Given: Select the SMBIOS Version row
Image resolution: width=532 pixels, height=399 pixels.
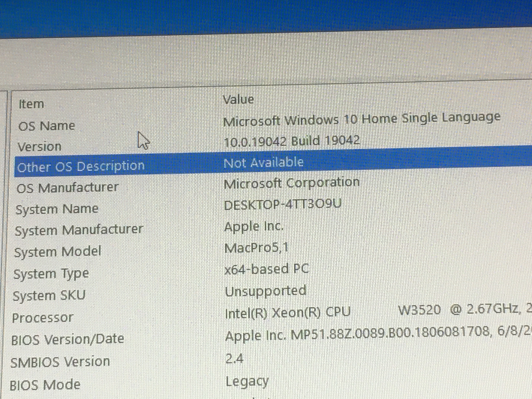Looking at the screenshot, I should pos(60,362).
